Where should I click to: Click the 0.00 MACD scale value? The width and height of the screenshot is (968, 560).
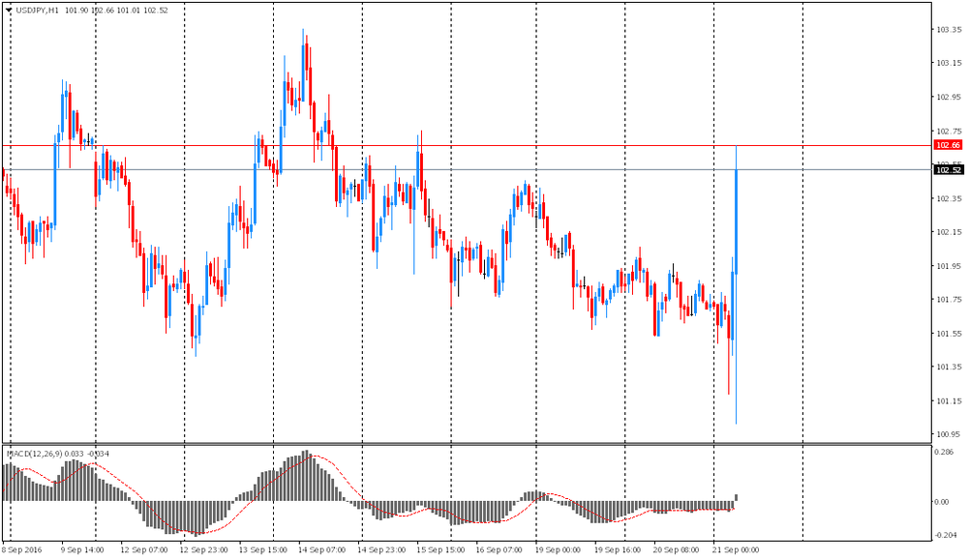coord(942,502)
